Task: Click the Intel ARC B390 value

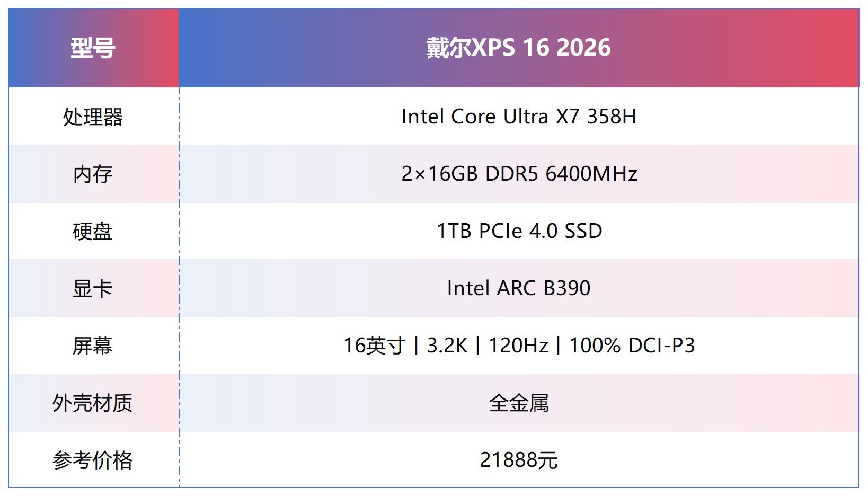Action: tap(518, 288)
